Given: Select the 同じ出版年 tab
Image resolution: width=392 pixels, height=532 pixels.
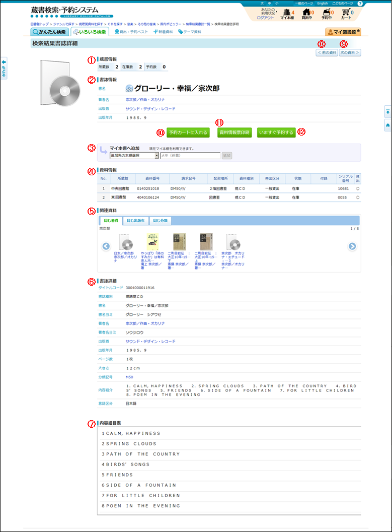Looking at the screenshot, I should coord(135,221).
